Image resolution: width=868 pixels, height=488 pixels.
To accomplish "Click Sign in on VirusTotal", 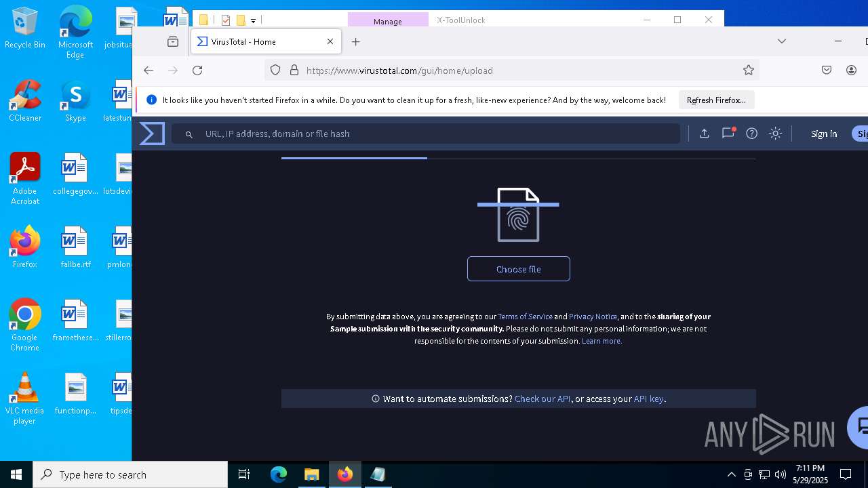I will (x=824, y=134).
